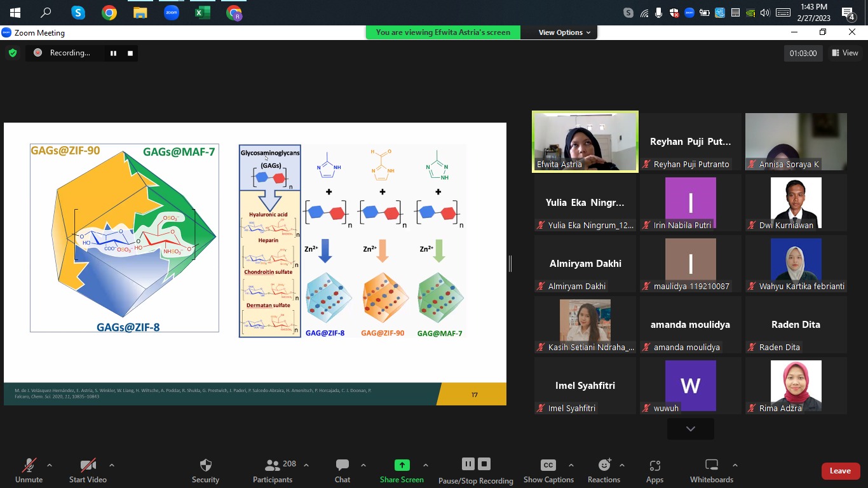Expand the View Options dropdown
The image size is (868, 488).
click(x=564, y=32)
